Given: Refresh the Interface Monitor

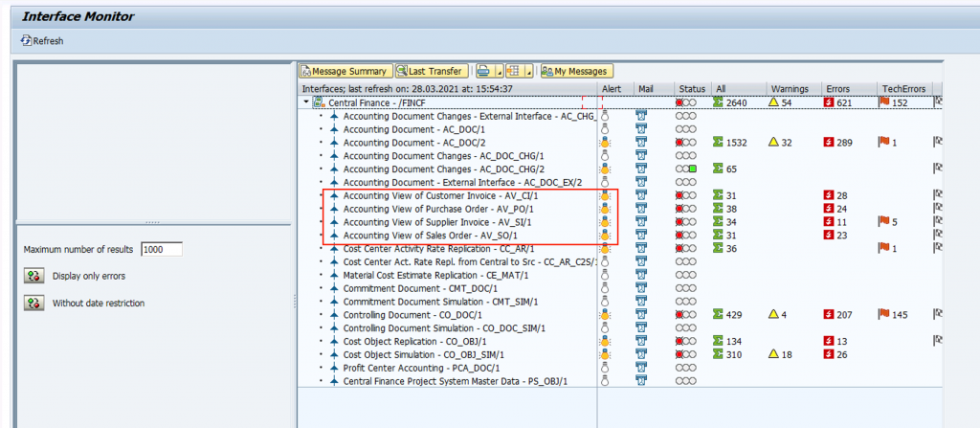Looking at the screenshot, I should click(42, 41).
